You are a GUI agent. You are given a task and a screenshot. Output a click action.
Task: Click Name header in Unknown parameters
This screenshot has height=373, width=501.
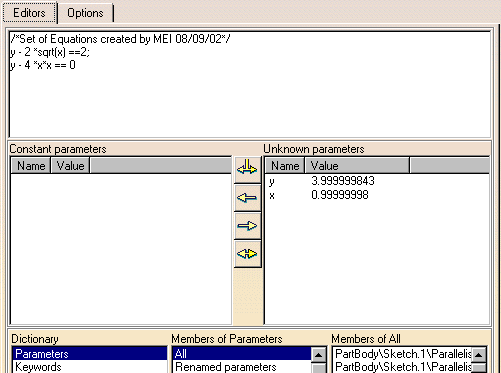[285, 166]
